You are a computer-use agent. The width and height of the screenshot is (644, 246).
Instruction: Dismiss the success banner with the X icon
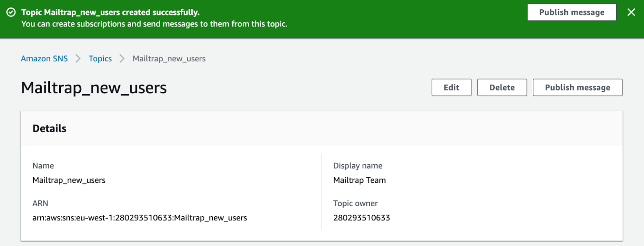[x=631, y=12]
